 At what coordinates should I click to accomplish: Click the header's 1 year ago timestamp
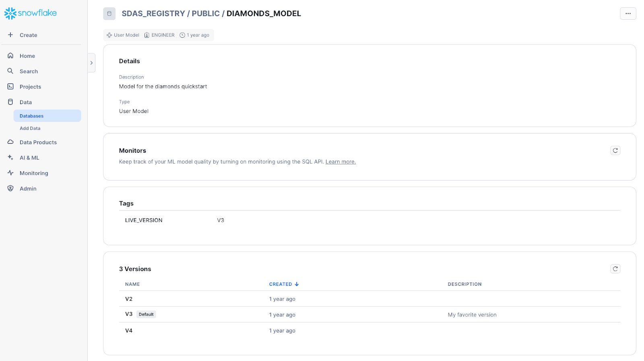pos(198,35)
